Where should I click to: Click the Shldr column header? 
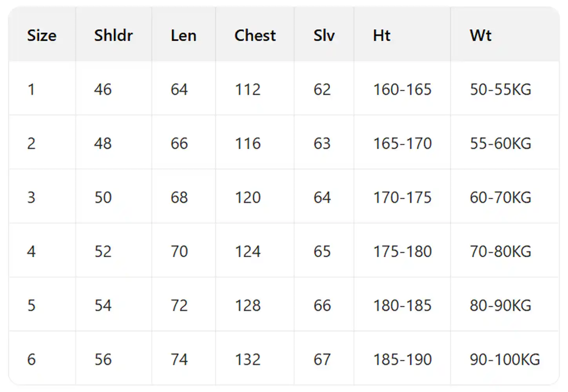point(113,36)
